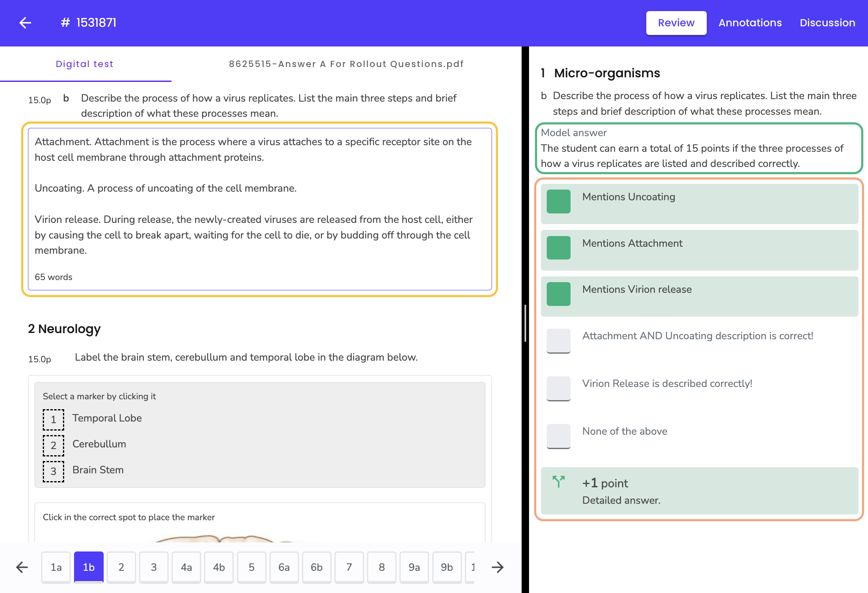Image resolution: width=868 pixels, height=593 pixels.
Task: Jump to question 1a
Action: (56, 568)
